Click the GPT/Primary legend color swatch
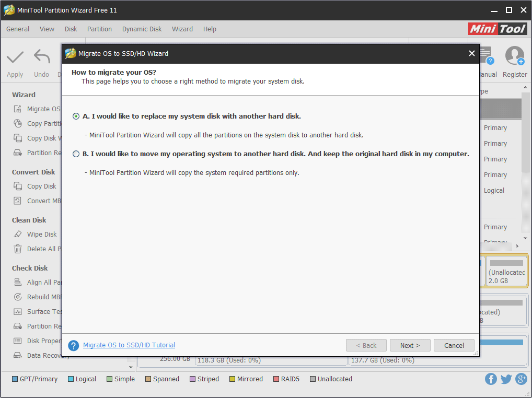The height and width of the screenshot is (398, 532). [15, 379]
